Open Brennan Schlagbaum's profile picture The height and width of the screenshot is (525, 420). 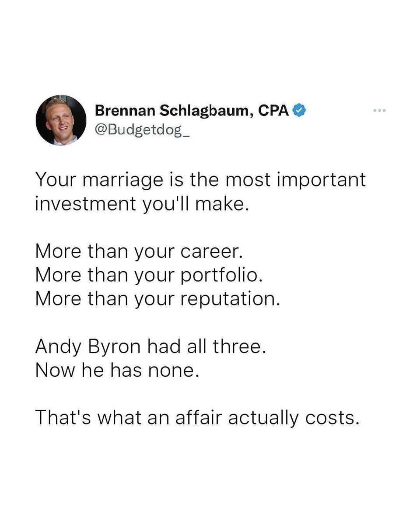pyautogui.click(x=61, y=120)
